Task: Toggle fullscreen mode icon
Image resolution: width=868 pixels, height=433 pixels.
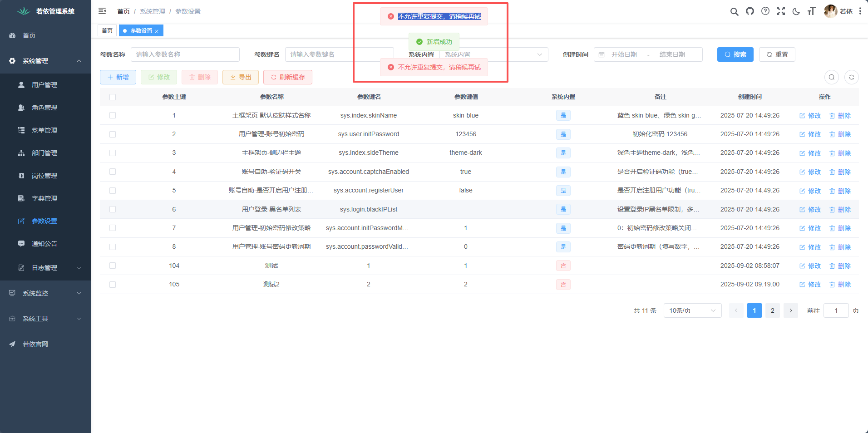Action: point(781,11)
